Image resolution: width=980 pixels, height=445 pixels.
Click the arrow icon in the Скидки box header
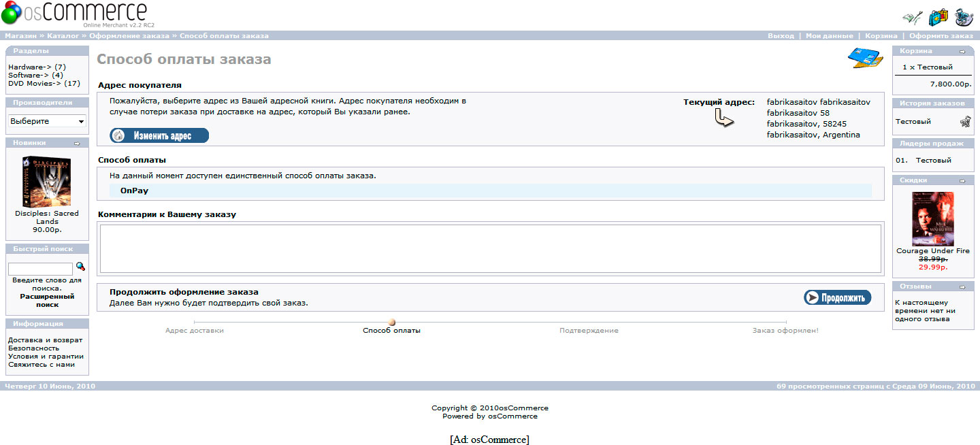tap(962, 180)
